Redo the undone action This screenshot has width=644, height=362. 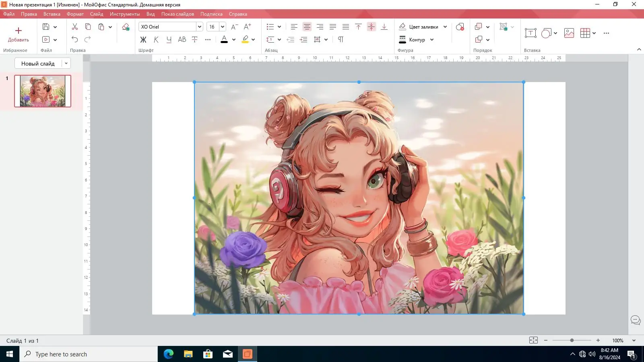[x=88, y=39]
